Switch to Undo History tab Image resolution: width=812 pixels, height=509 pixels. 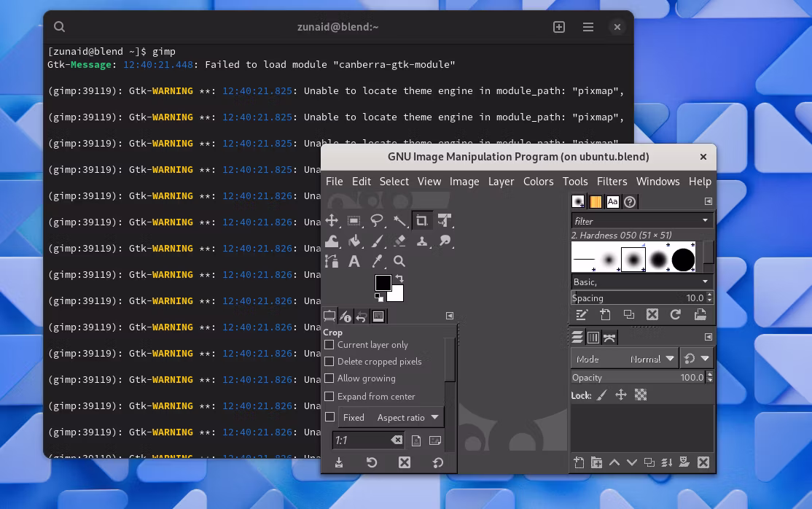point(362,316)
